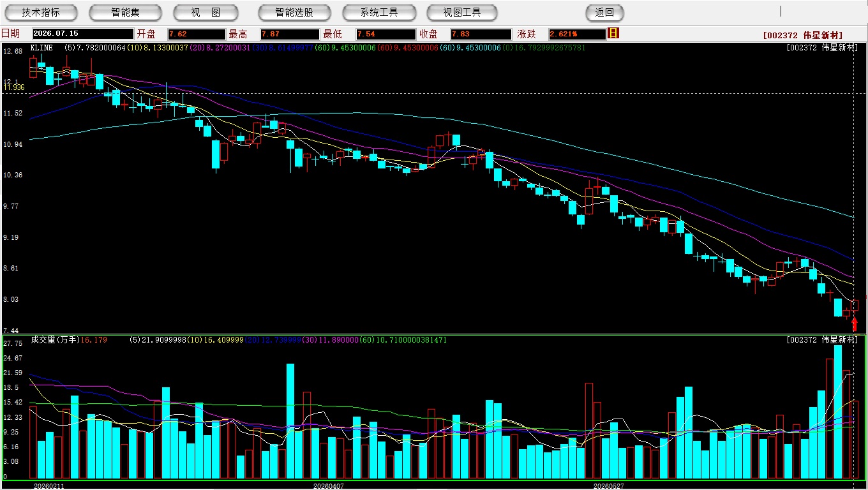868x490 pixels.
Task: Click the yellow (10)16.409999 volume average
Action: point(214,340)
